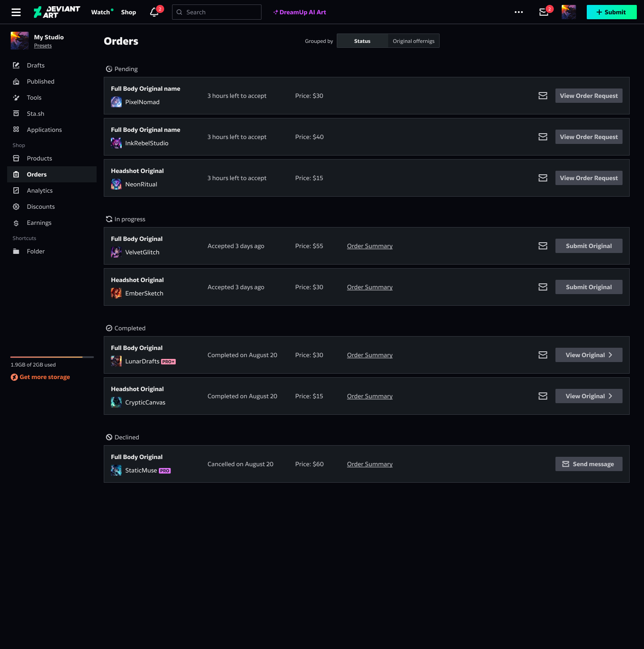Click the Get more storage flame icon

point(14,377)
